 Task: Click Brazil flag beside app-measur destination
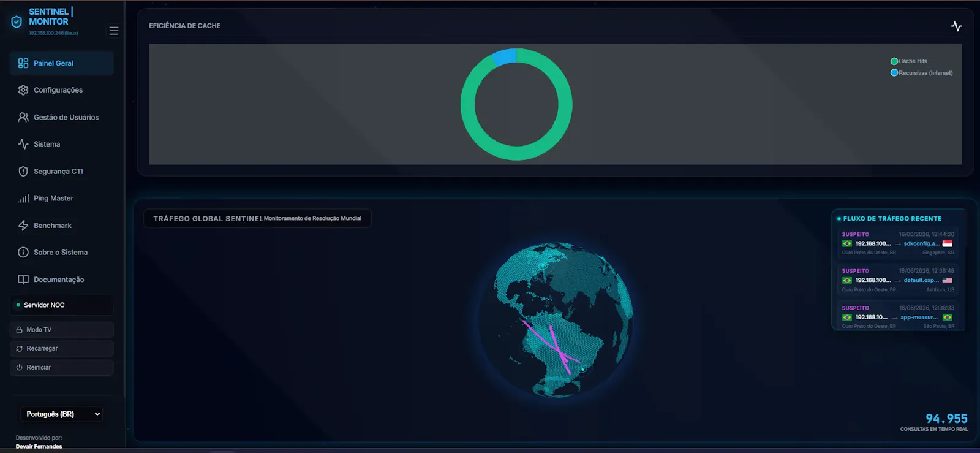click(948, 317)
